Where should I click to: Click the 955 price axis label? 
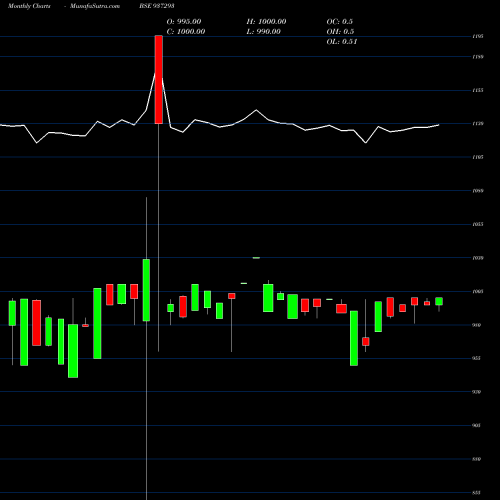[x=477, y=358]
